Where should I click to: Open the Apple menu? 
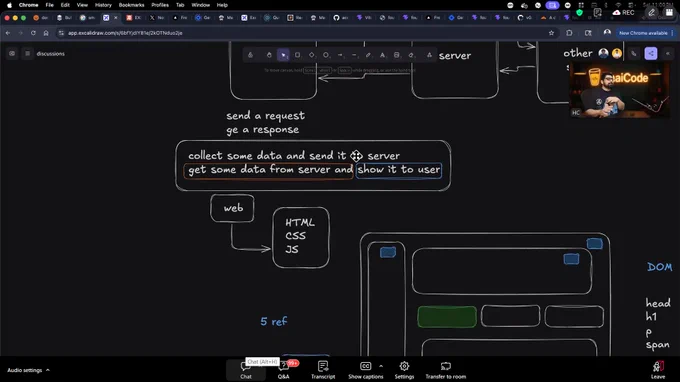coord(9,5)
